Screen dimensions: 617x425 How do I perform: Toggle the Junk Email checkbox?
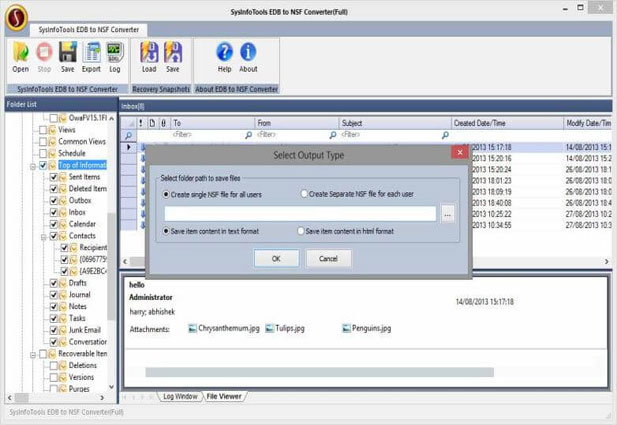pos(54,330)
